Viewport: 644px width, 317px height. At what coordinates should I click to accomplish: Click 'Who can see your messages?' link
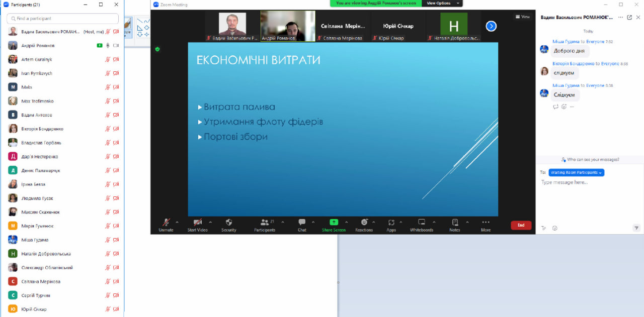[x=590, y=160]
